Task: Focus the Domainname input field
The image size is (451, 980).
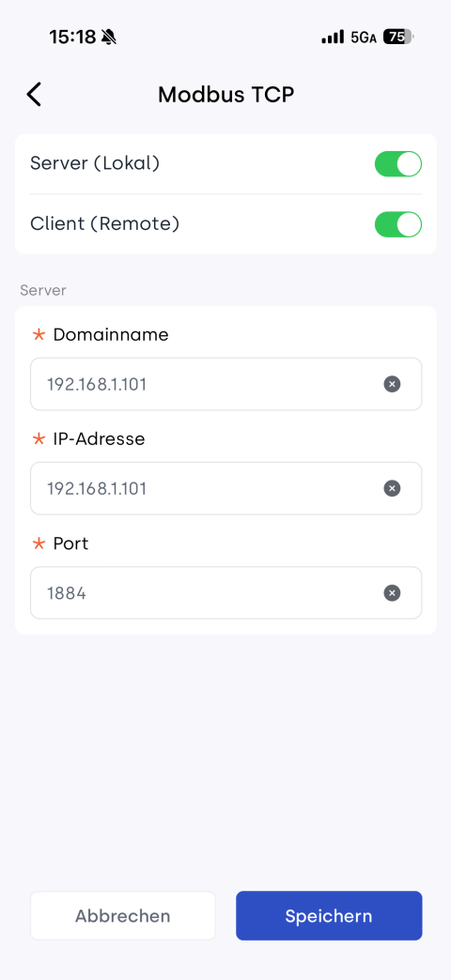Action: tap(225, 384)
